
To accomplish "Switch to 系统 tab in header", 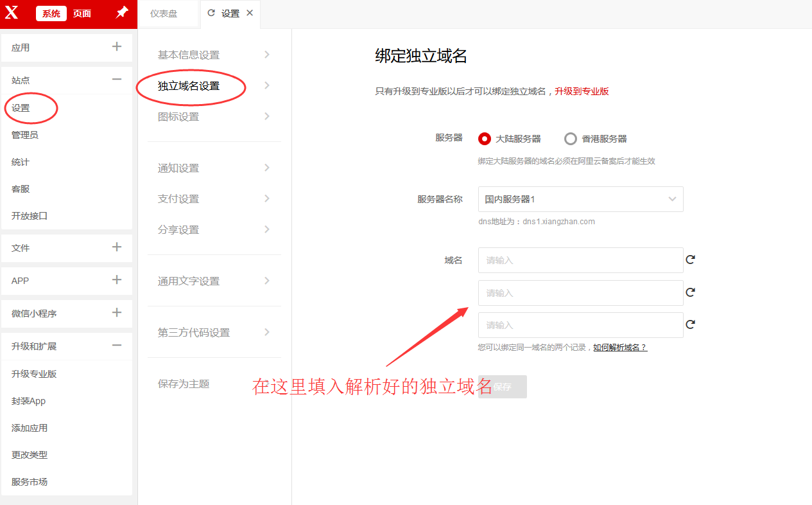I will tap(51, 13).
